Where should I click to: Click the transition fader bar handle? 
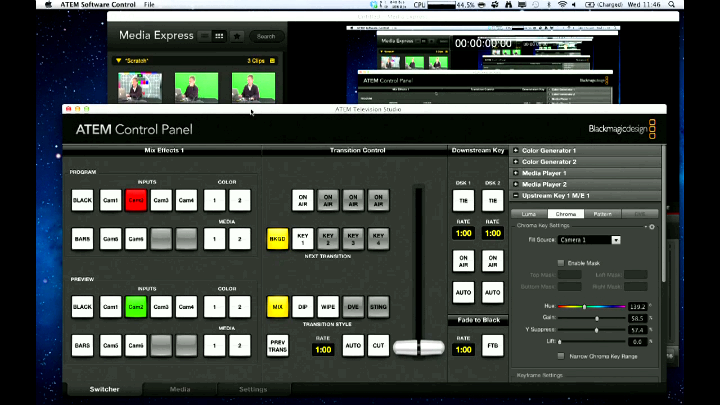click(419, 348)
